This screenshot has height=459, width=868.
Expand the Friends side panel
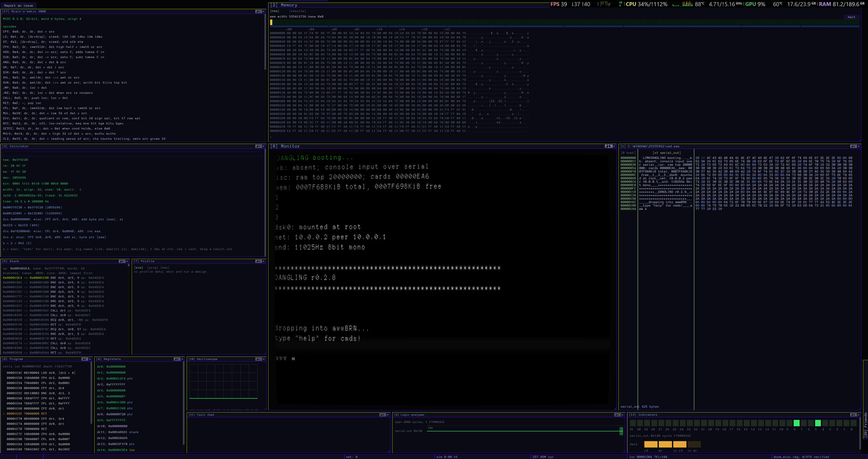(865, 424)
